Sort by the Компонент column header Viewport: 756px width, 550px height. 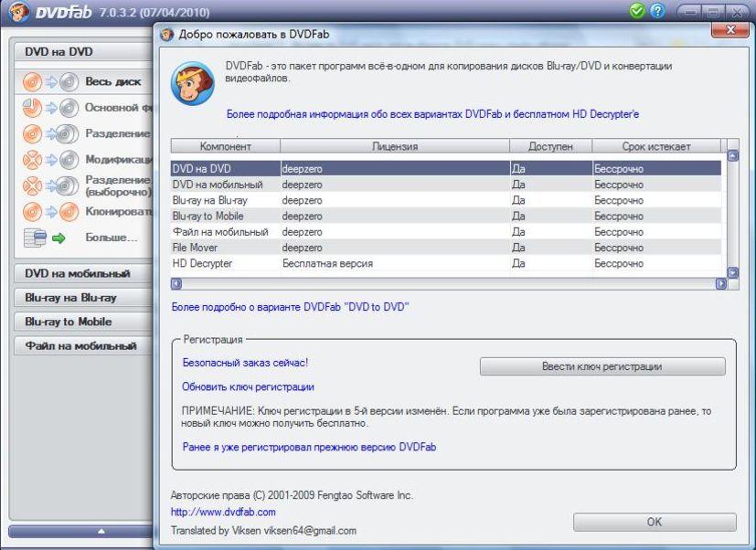point(225,146)
